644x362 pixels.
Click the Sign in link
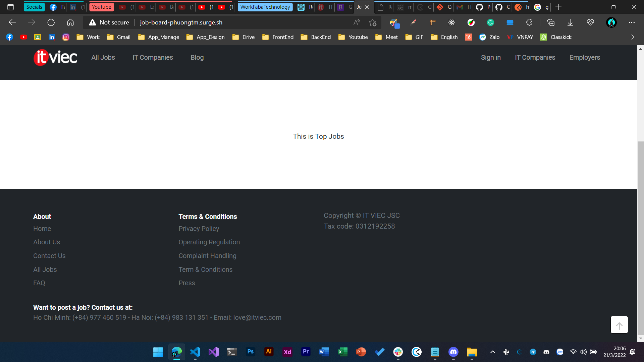pos(491,57)
